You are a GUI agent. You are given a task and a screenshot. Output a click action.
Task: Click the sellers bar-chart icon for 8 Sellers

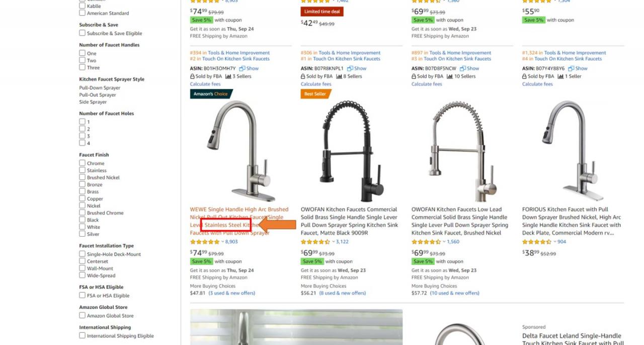[x=339, y=77]
